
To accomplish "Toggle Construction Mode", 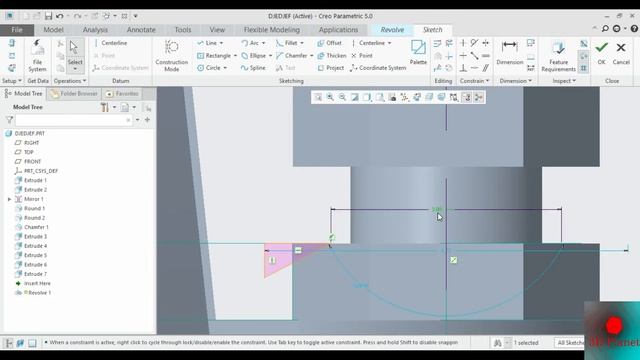I will (171, 56).
